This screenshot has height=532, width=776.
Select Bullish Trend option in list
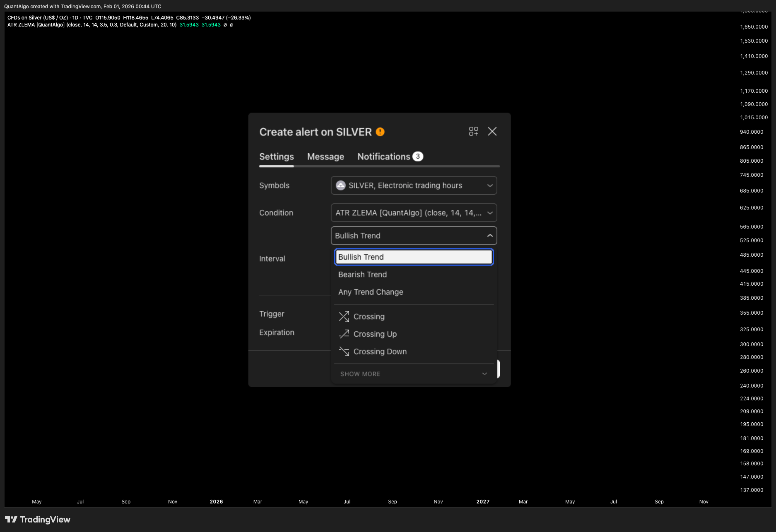pos(414,257)
